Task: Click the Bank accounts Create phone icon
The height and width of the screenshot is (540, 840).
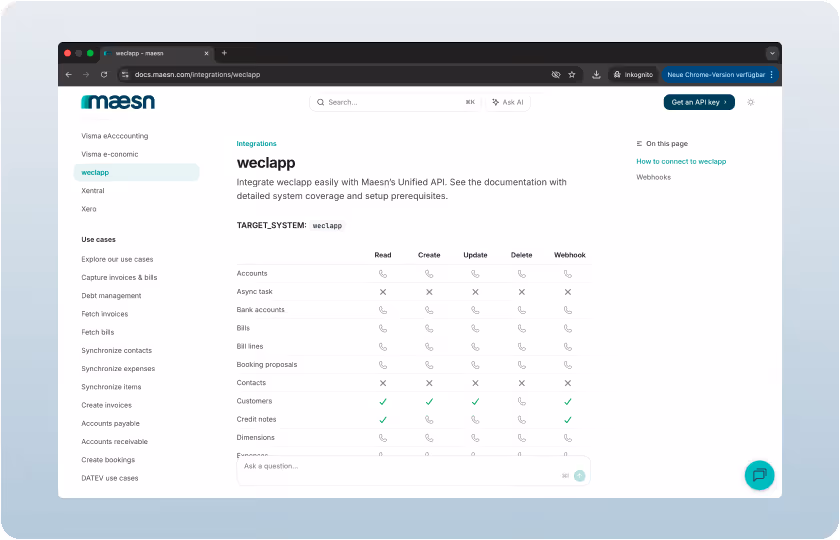Action: pos(429,310)
